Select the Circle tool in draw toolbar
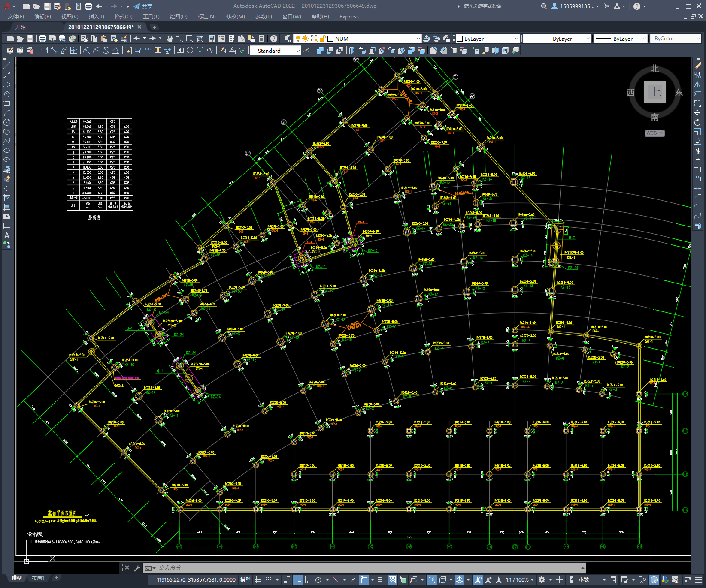This screenshot has width=706, height=588. coord(7,122)
